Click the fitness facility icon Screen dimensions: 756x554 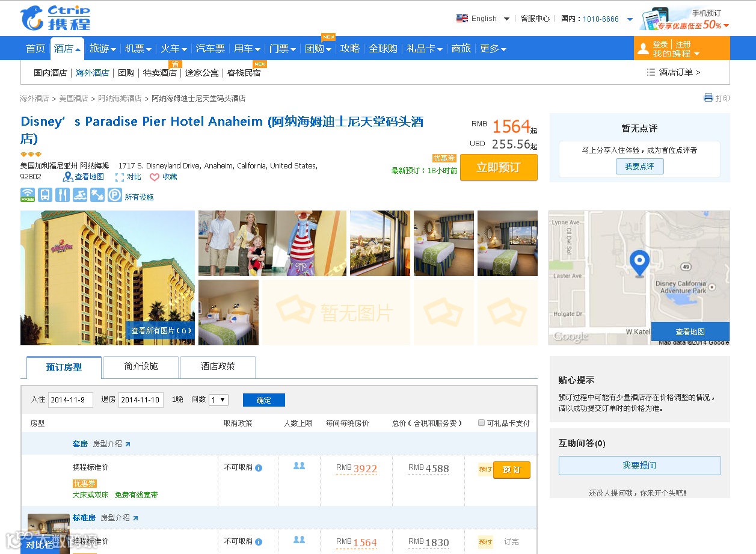click(x=97, y=195)
